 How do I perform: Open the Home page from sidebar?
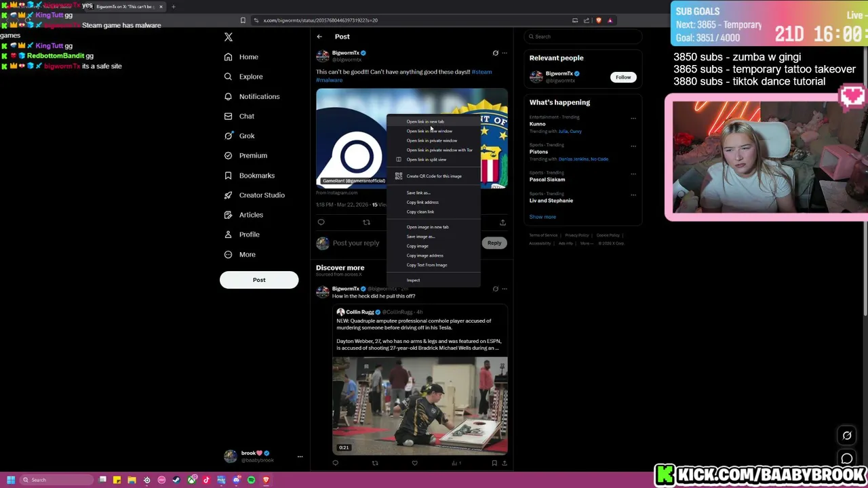point(241,57)
